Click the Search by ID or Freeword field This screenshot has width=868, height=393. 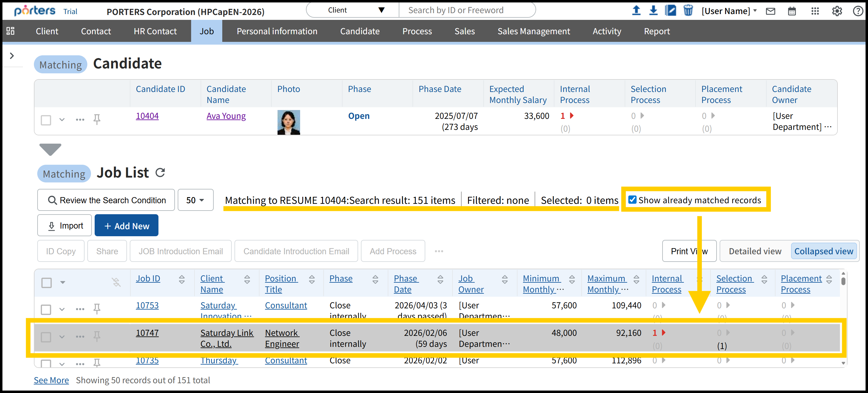click(x=467, y=10)
